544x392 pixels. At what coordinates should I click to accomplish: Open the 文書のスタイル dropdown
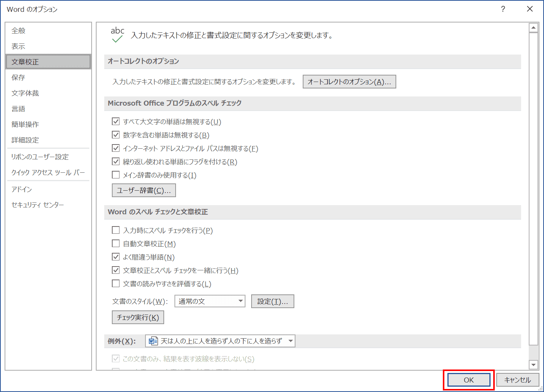click(210, 301)
